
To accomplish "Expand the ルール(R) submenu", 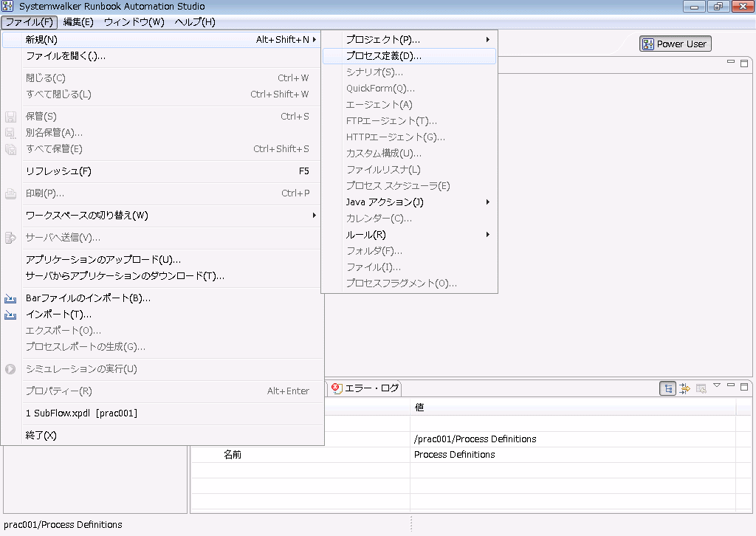I will (x=409, y=235).
